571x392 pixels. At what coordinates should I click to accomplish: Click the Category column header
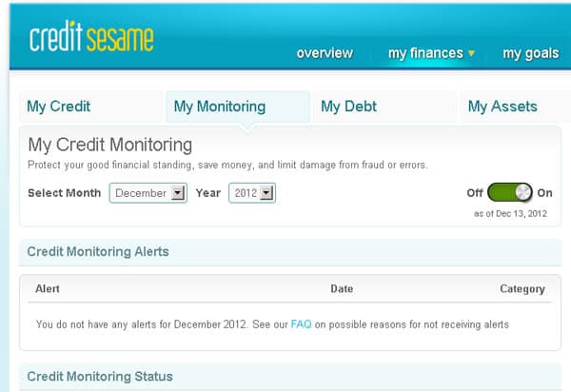pos(522,288)
